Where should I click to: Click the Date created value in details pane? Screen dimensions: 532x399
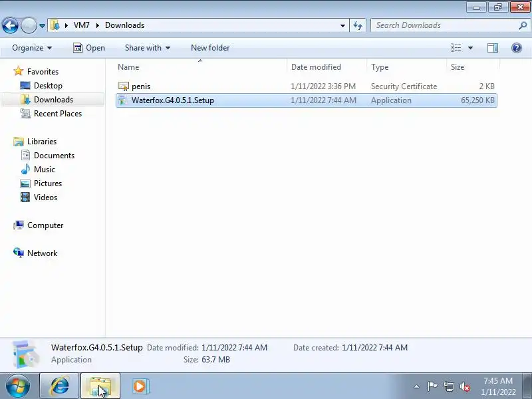click(374, 347)
